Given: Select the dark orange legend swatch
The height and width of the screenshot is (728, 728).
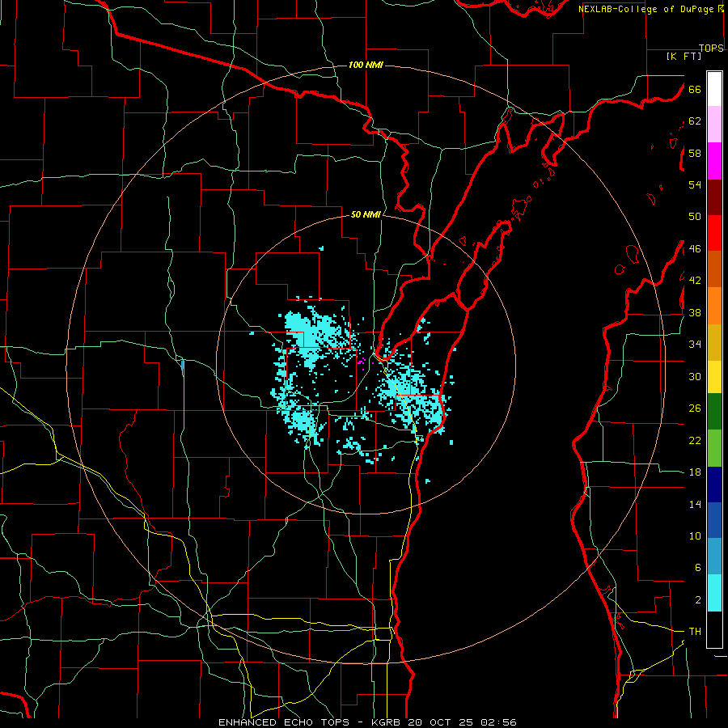Looking at the screenshot, I should tap(714, 269).
